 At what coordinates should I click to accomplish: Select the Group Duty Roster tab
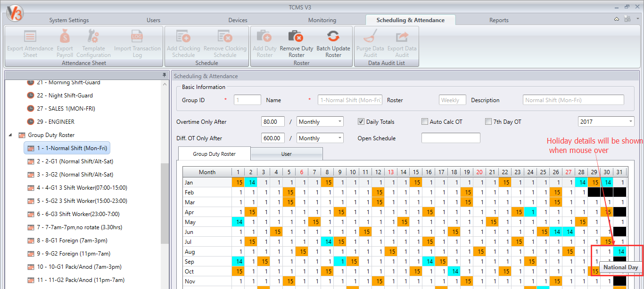[215, 154]
